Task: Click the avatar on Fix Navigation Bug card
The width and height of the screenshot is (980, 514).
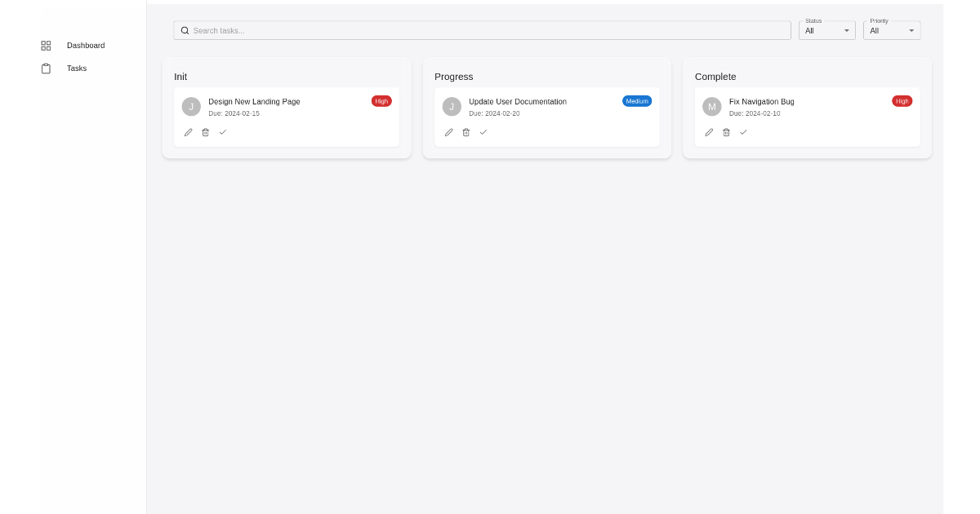Action: pyautogui.click(x=711, y=106)
